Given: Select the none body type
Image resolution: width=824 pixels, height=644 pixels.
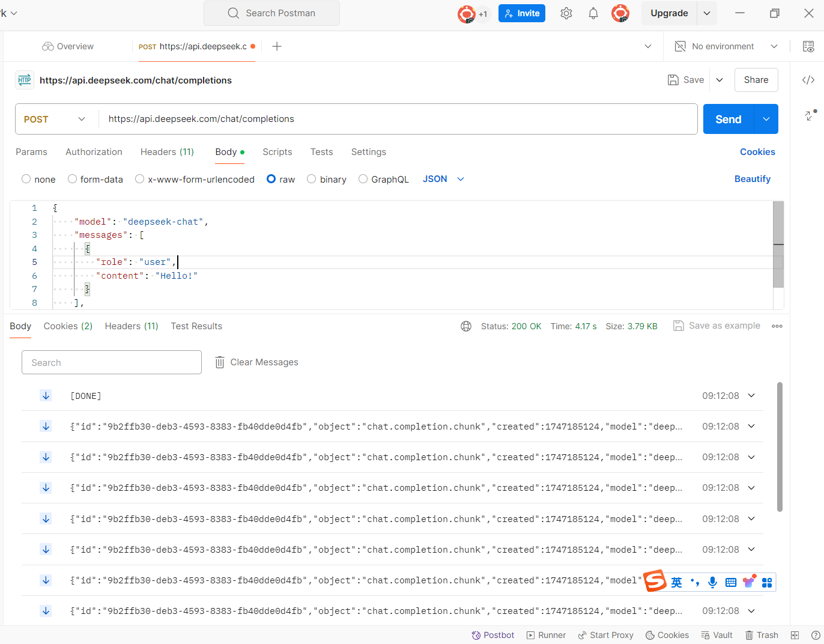Looking at the screenshot, I should click(38, 179).
